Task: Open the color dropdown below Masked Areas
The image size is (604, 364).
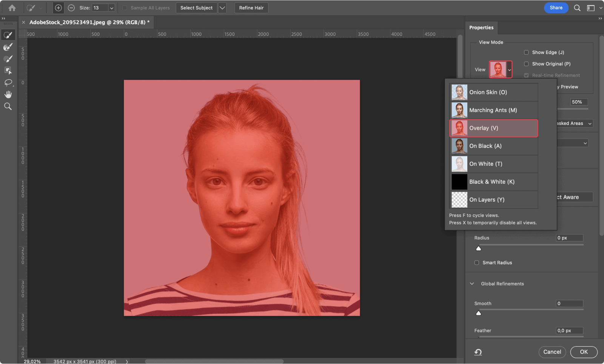Action: 573,143
